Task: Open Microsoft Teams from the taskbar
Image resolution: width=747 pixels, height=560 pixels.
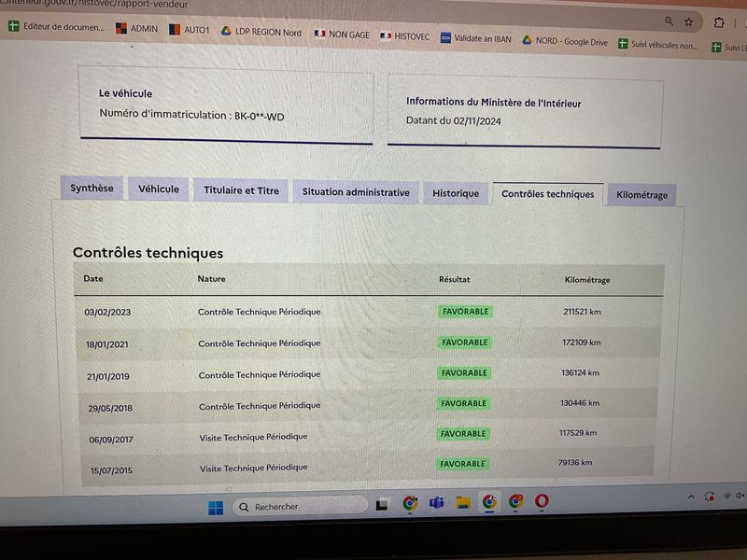Action: click(436, 503)
